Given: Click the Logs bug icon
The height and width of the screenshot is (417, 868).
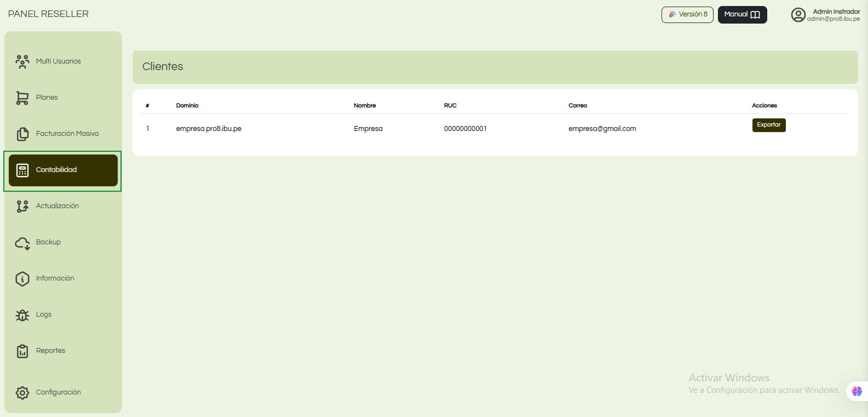Looking at the screenshot, I should [22, 315].
